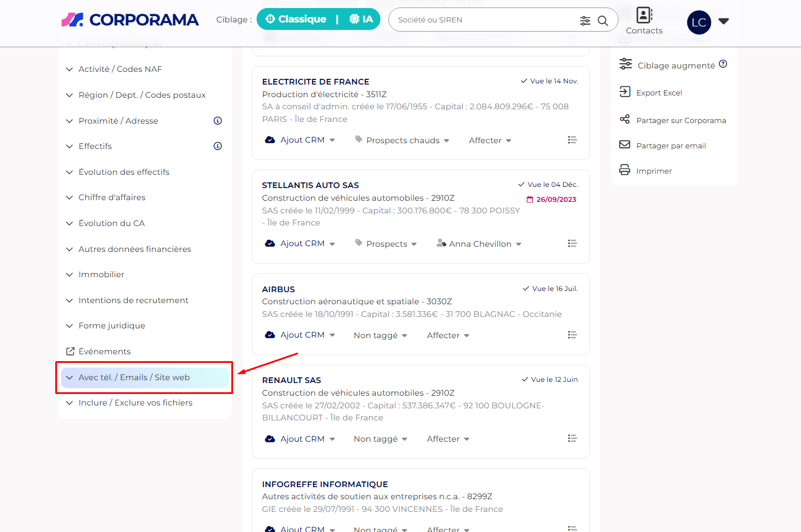Open list menu icon for Airbus
Screen dimensions: 801x532
(572, 335)
